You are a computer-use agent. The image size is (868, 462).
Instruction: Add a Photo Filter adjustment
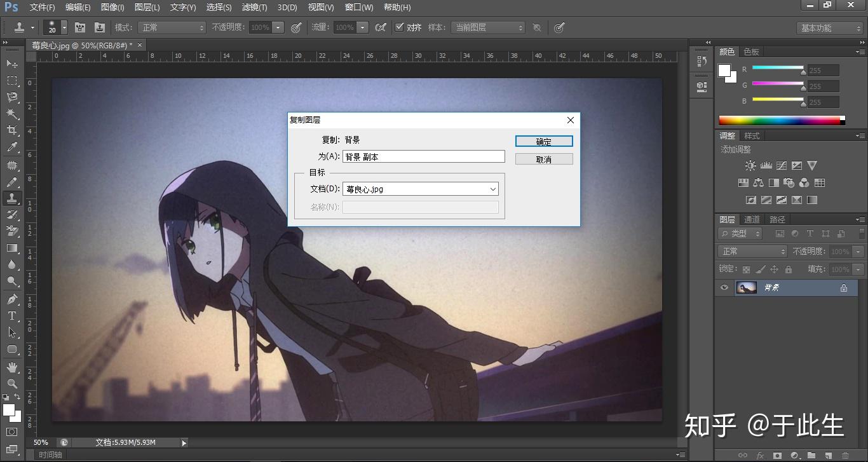tap(789, 183)
